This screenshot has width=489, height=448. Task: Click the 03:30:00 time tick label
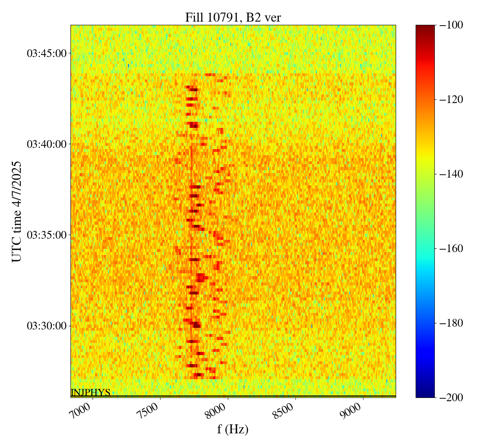(46, 326)
